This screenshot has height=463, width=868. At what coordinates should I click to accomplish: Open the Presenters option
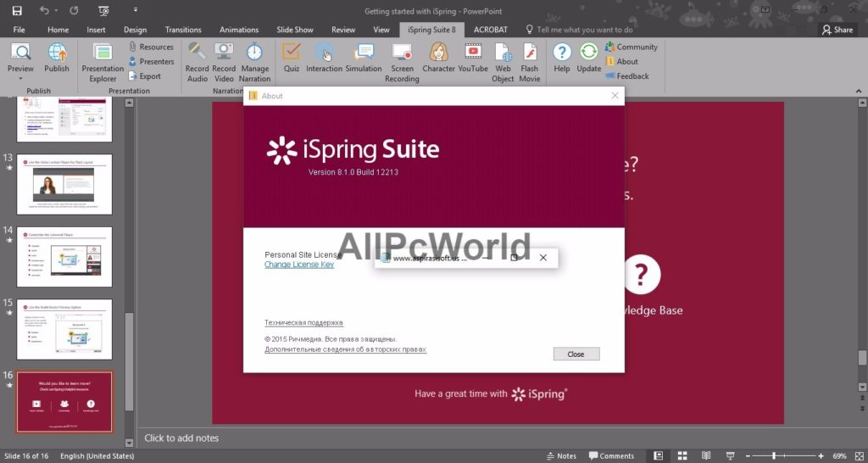[151, 61]
